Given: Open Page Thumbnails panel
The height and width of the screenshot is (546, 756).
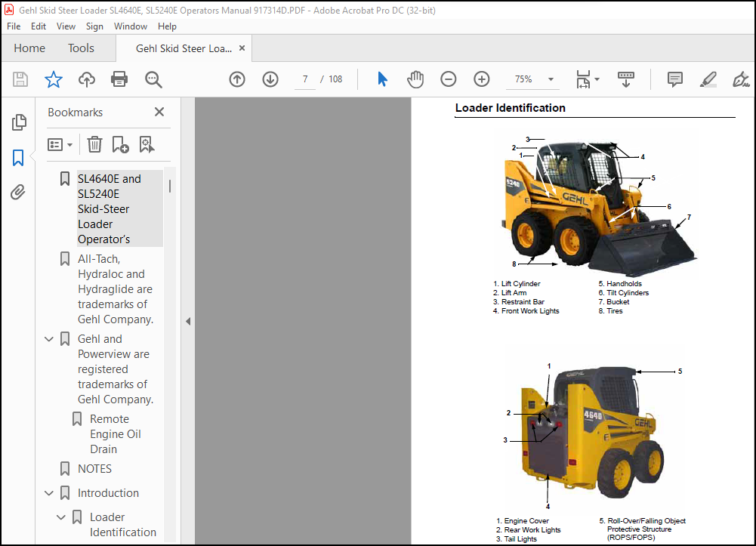Looking at the screenshot, I should pos(19,122).
